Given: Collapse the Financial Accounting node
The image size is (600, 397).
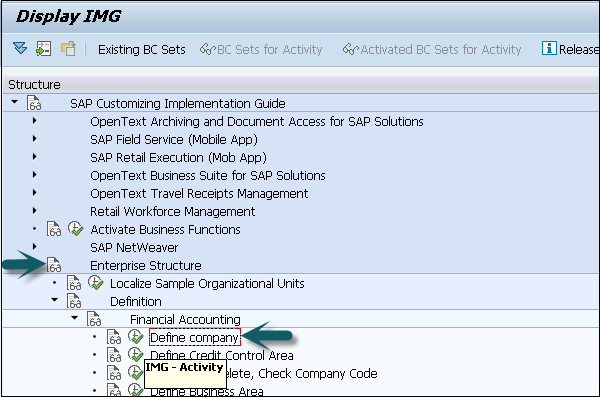Looking at the screenshot, I should coord(75,318).
